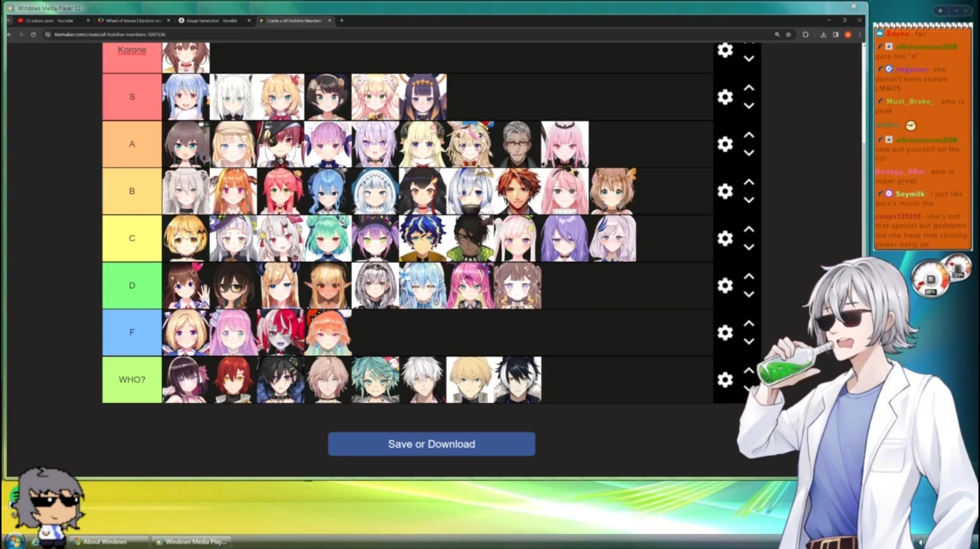Open settings gear for Korone tier row
This screenshot has height=549, width=980.
pyautogui.click(x=725, y=50)
